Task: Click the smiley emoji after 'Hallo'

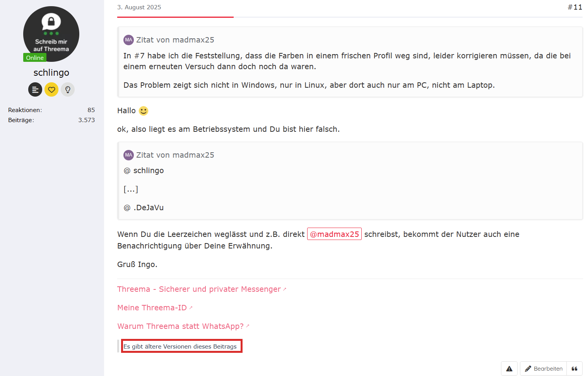Action: pos(144,111)
